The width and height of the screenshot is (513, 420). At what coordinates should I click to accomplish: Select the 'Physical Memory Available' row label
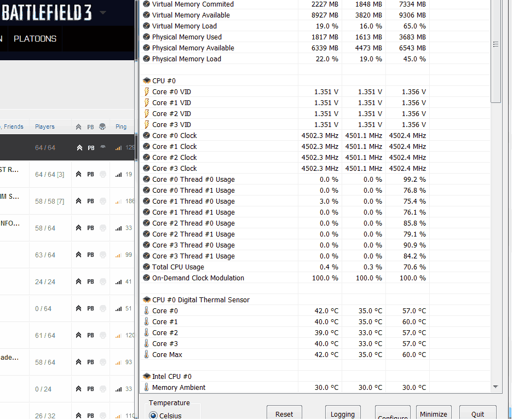(x=193, y=48)
